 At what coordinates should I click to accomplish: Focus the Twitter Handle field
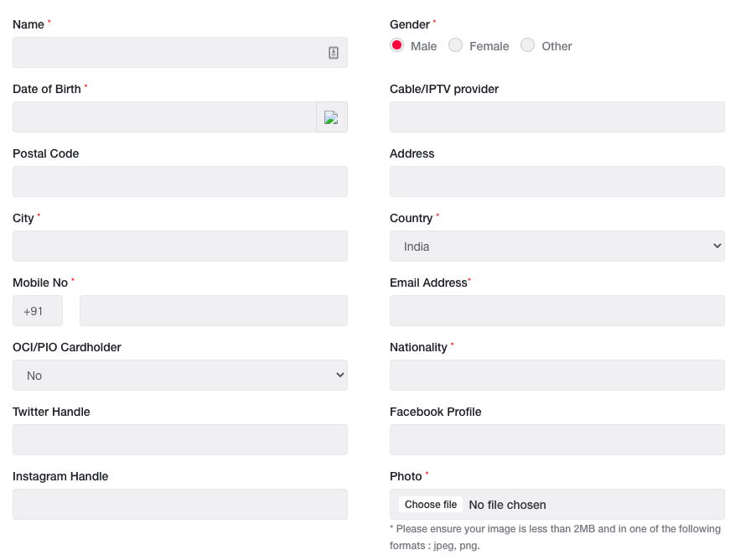[x=179, y=440]
